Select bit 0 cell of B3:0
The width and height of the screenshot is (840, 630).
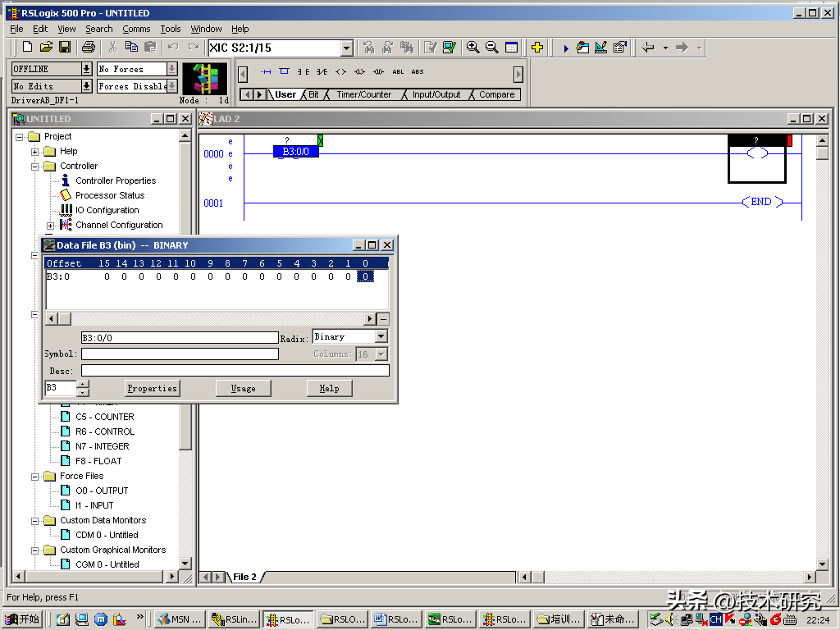[x=365, y=276]
